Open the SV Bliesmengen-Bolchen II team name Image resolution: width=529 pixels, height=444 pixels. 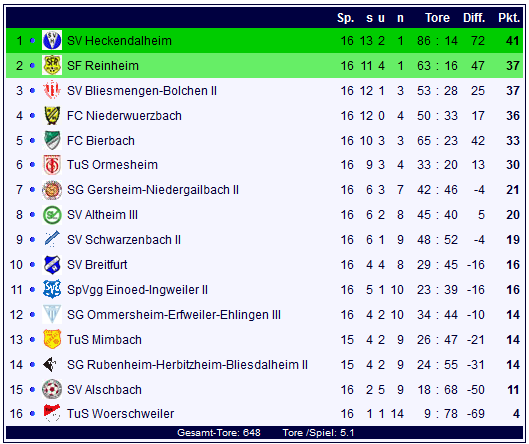coord(142,91)
